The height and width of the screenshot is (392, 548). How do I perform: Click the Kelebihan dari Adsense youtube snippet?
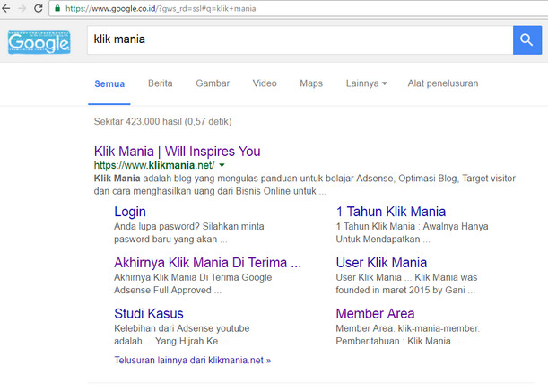182,335
